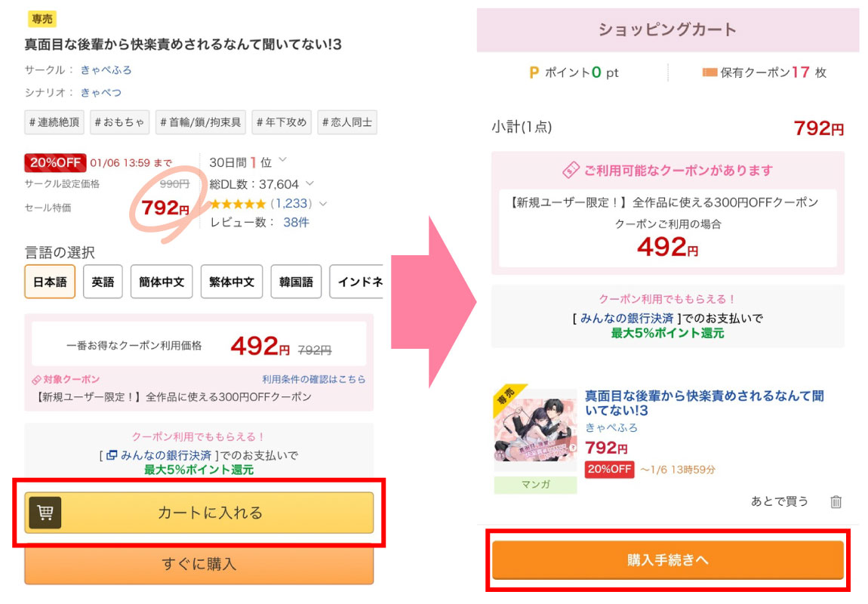Click the trash icon to remove item
Image resolution: width=868 pixels, height=604 pixels.
(x=836, y=501)
